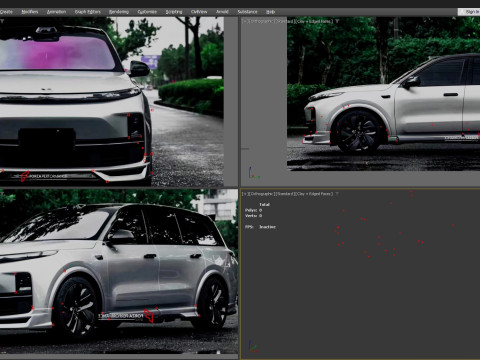
Task: Click the filter icon in the bottom-right viewport label
Action: click(x=337, y=194)
